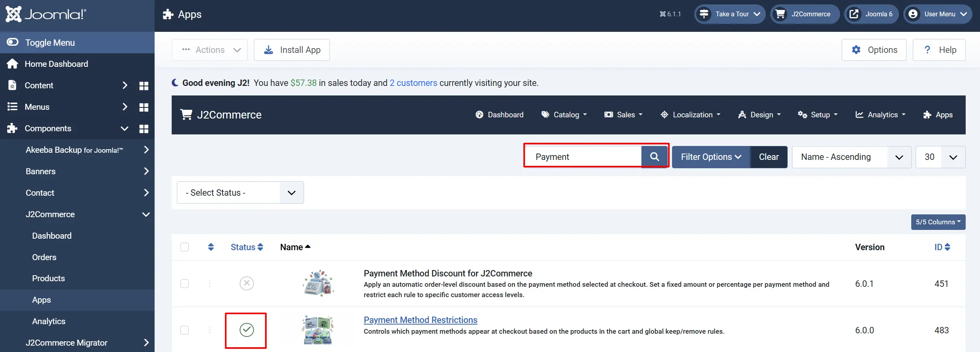The width and height of the screenshot is (980, 352).
Task: Open Dashboard in J2Commerce navbar
Action: (500, 115)
